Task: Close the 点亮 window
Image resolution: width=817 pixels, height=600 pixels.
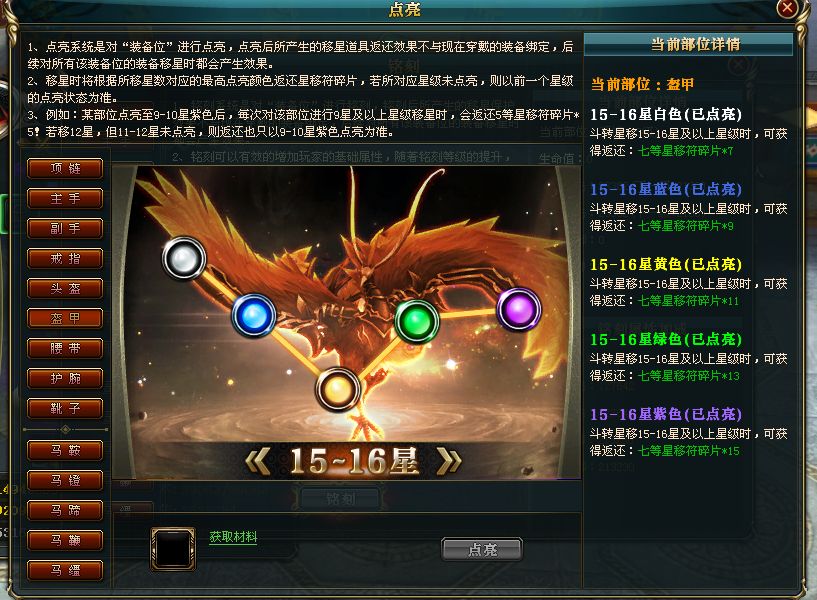Action: coord(787,8)
